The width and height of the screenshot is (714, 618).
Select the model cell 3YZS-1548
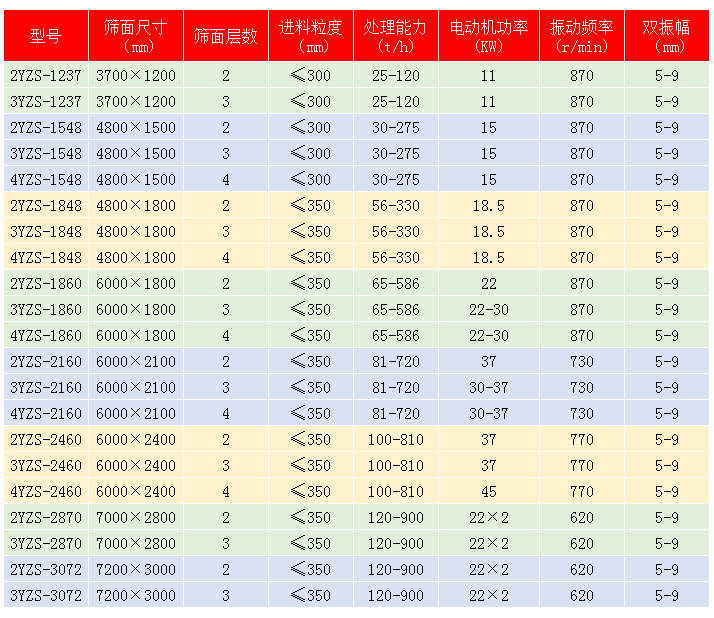[46, 153]
